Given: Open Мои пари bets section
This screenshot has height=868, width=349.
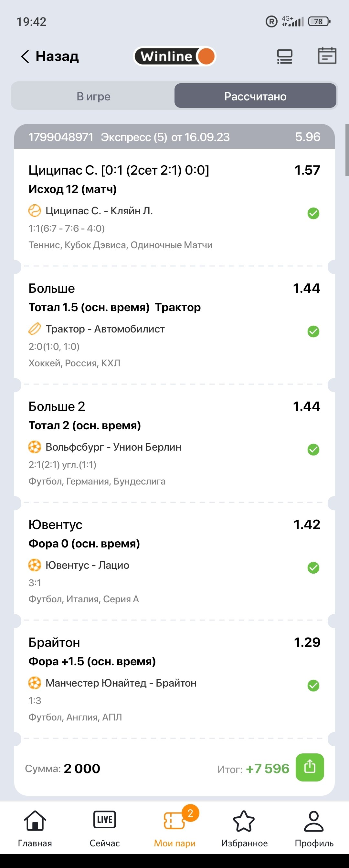Looking at the screenshot, I should pyautogui.click(x=175, y=828).
